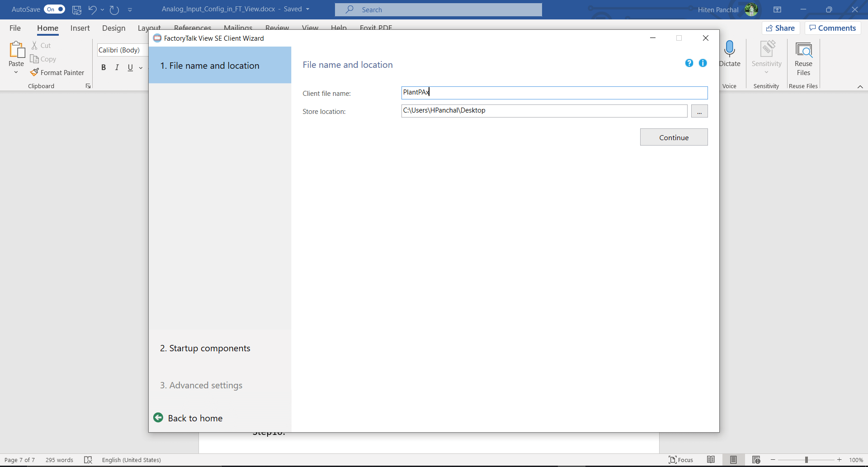868x467 pixels.
Task: Toggle AutoSave switch in Word
Action: coord(55,9)
